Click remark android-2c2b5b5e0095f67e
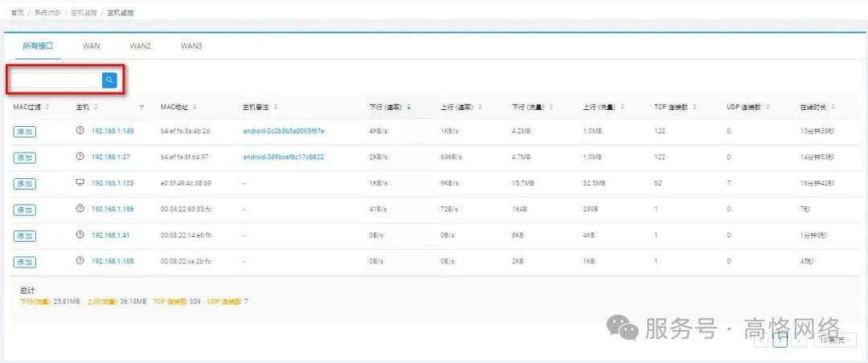The height and width of the screenshot is (363, 868). point(284,131)
